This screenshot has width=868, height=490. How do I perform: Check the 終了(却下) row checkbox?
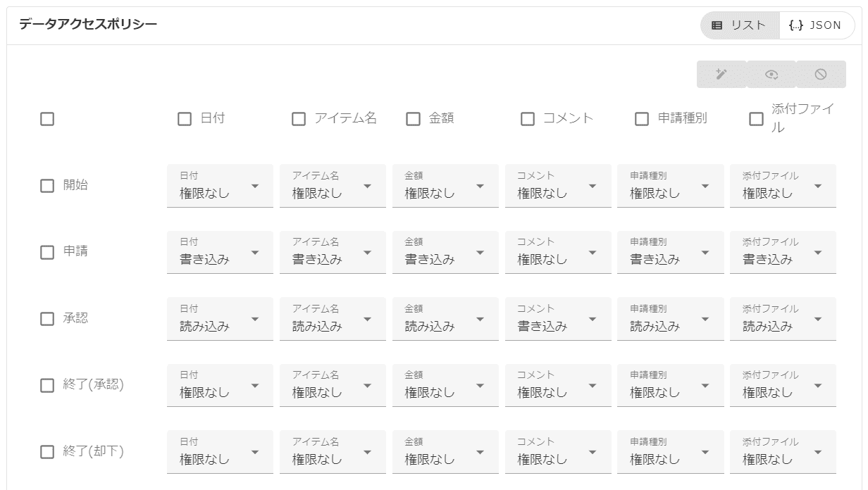pos(47,452)
